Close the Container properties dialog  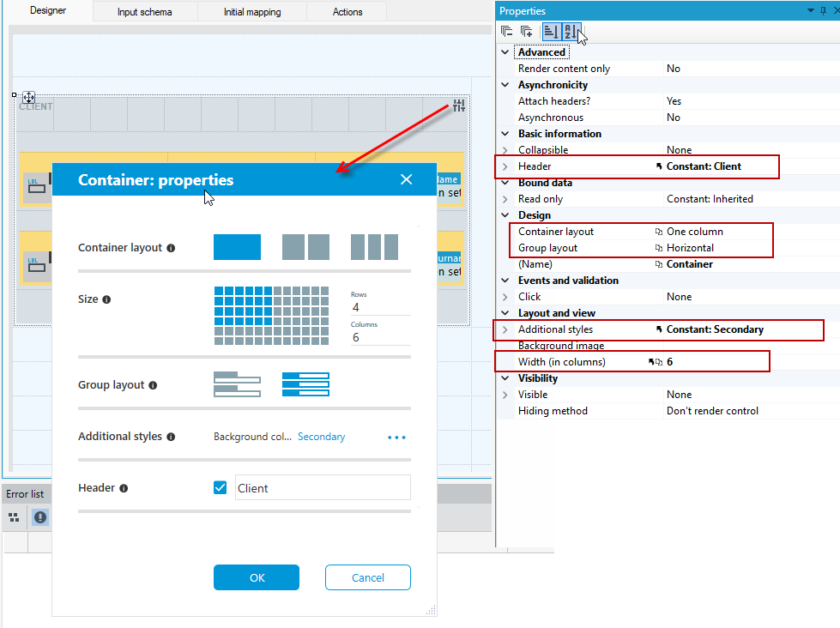(406, 179)
